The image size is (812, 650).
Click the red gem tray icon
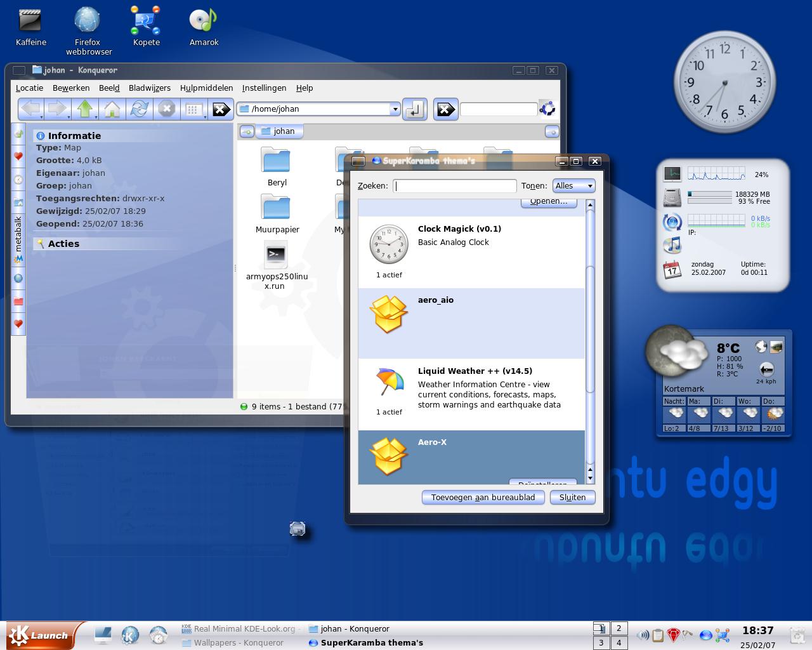[674, 635]
